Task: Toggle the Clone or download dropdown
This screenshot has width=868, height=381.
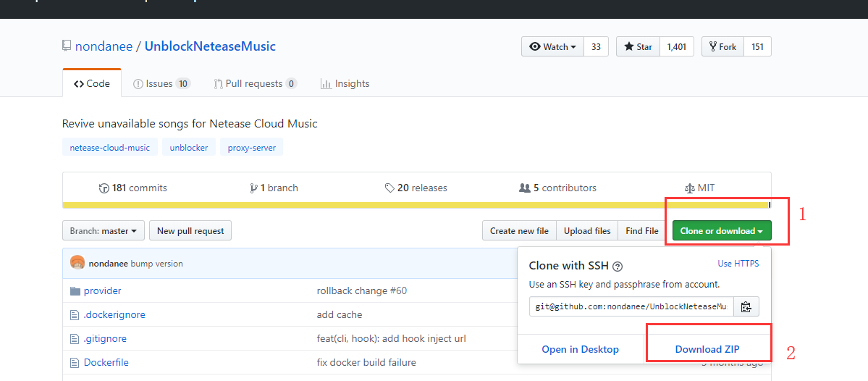Action: click(721, 231)
